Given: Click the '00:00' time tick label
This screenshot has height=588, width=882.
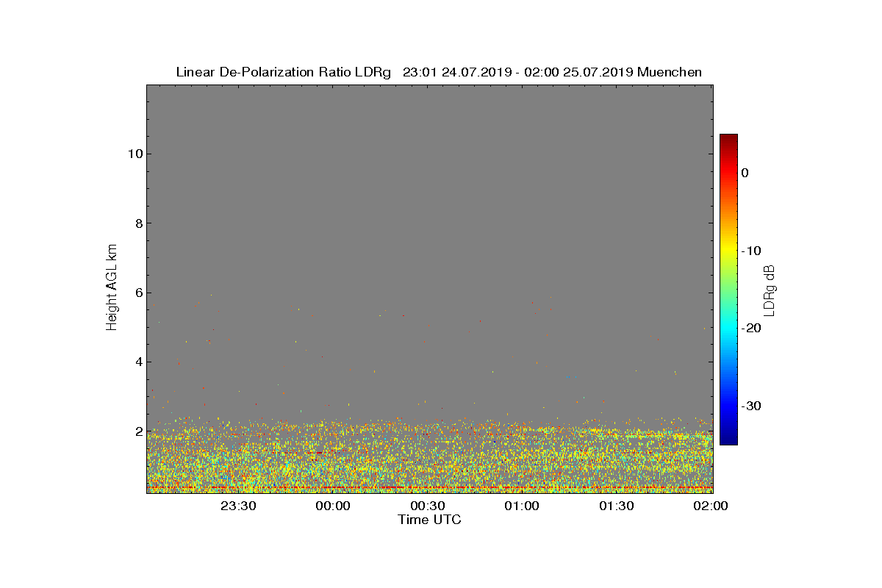Looking at the screenshot, I should click(333, 506).
